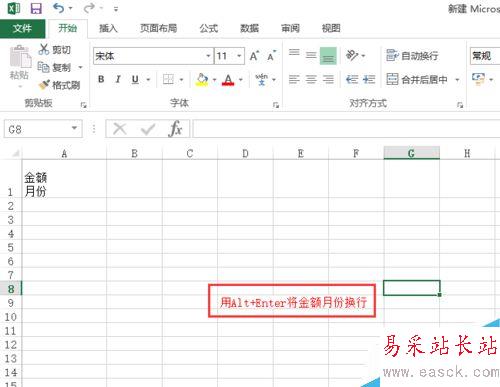Screen dimensions: 500x387
Task: Open the 插入 (Insert) tab
Action: coord(108,28)
